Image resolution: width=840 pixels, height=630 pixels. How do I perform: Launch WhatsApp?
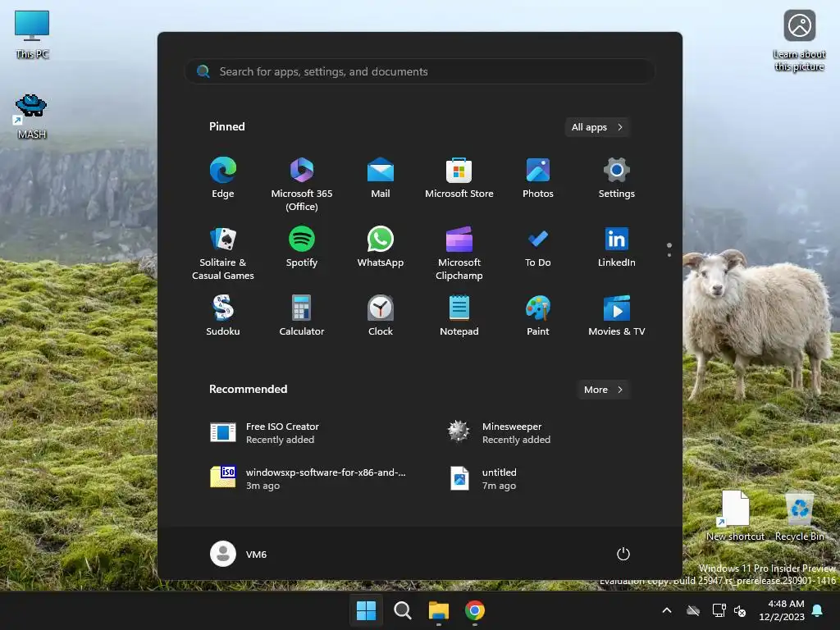(381, 247)
